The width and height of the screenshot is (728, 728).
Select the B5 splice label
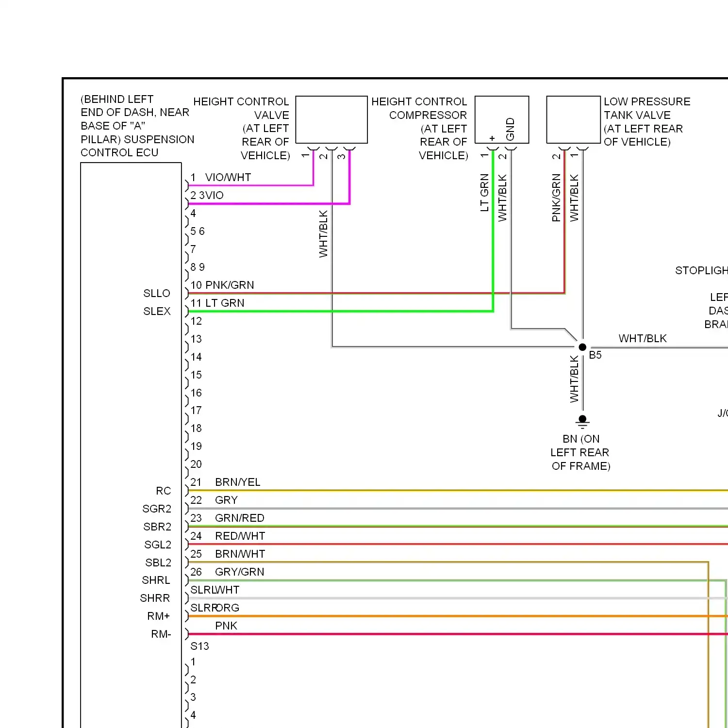click(595, 355)
